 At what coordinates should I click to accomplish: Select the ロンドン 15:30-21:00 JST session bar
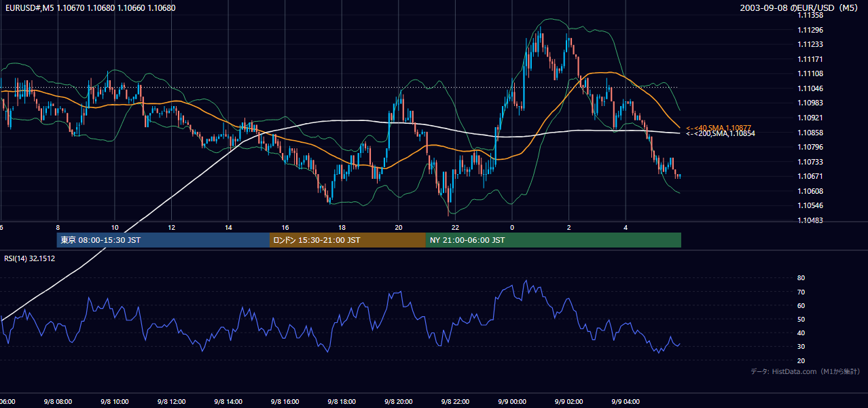348,240
